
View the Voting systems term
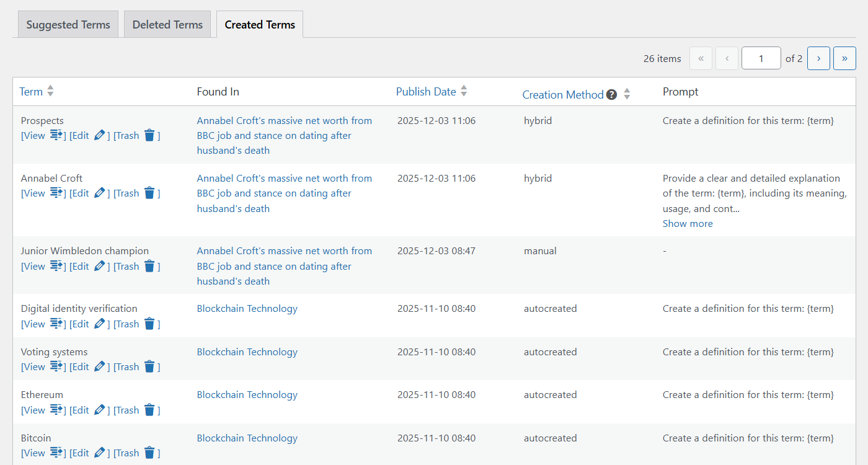tap(33, 366)
